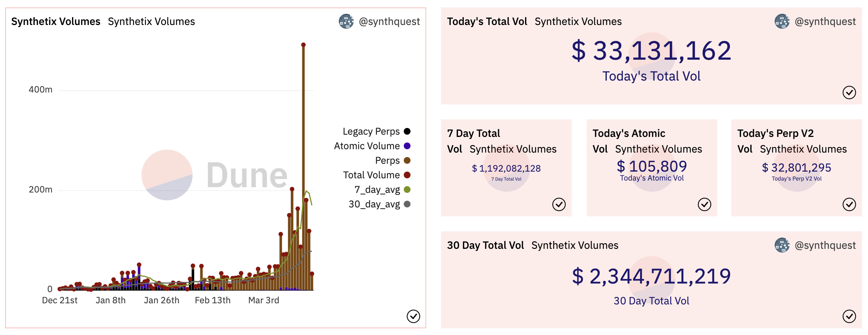Open Today's Total Vol title link
Image resolution: width=868 pixels, height=335 pixels.
(487, 22)
